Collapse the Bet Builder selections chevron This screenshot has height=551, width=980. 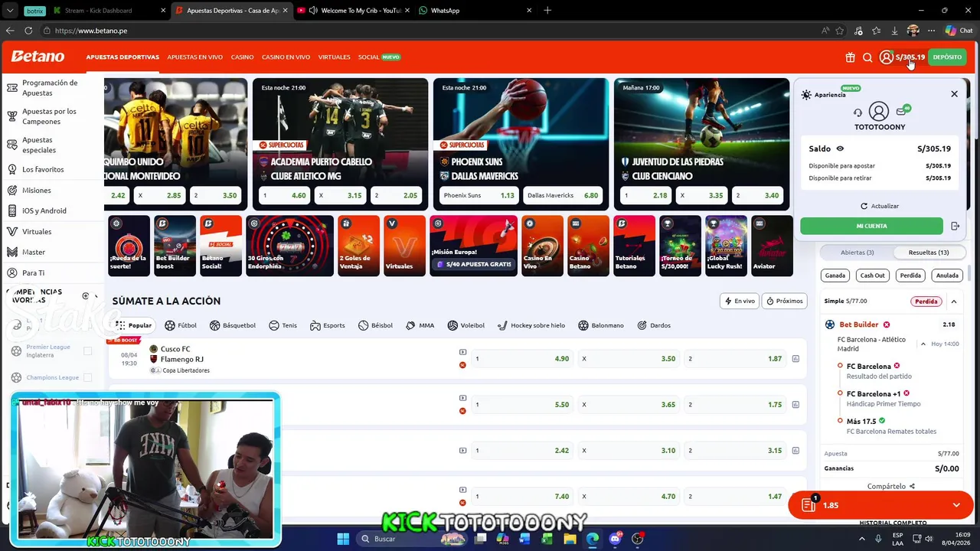[923, 344]
